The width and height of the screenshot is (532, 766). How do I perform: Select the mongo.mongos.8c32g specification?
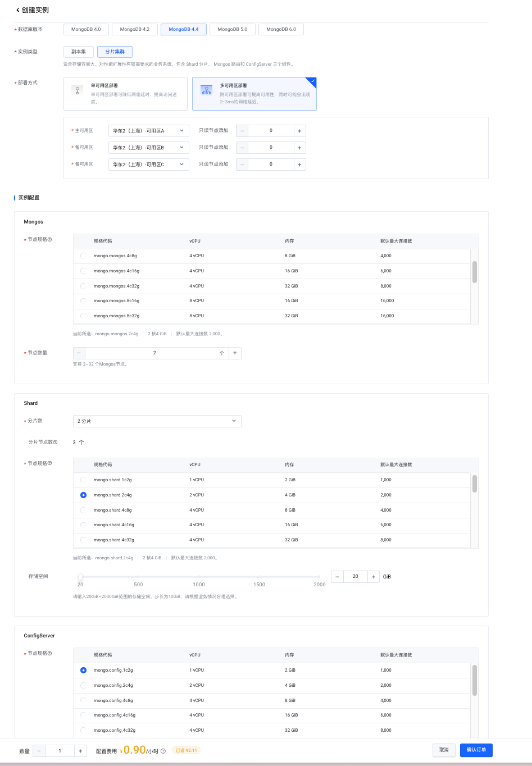click(x=83, y=316)
